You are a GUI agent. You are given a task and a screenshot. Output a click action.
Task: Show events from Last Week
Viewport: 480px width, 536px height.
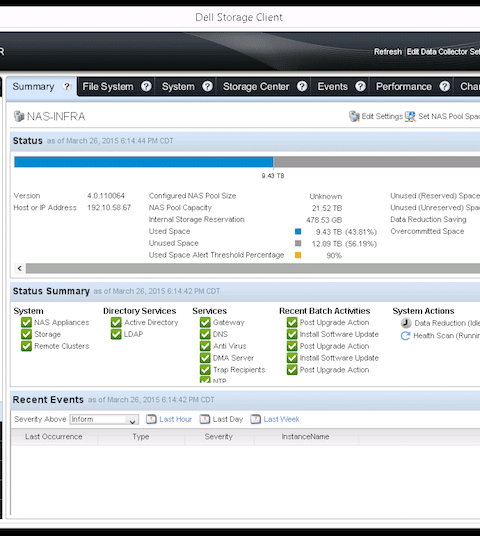281,419
